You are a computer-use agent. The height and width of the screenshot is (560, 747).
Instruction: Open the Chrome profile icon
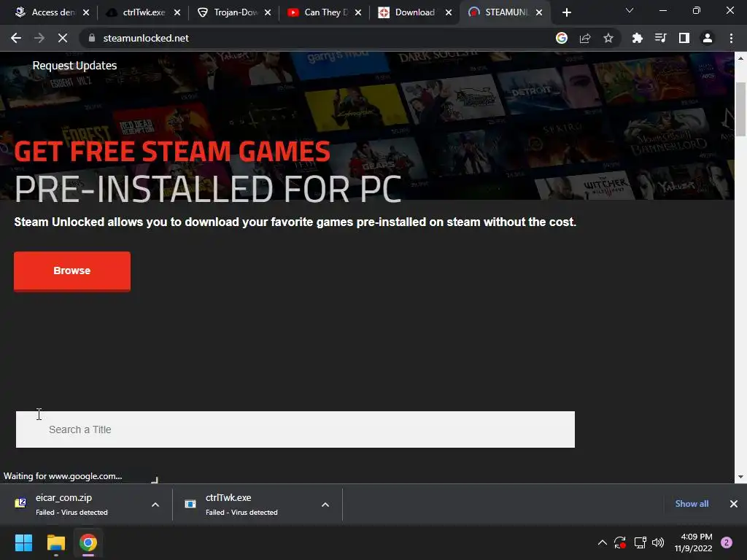pos(708,38)
